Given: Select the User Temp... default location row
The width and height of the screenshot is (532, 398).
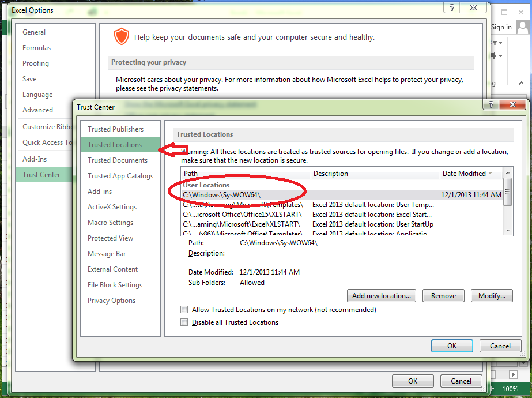Looking at the screenshot, I should coord(342,205).
